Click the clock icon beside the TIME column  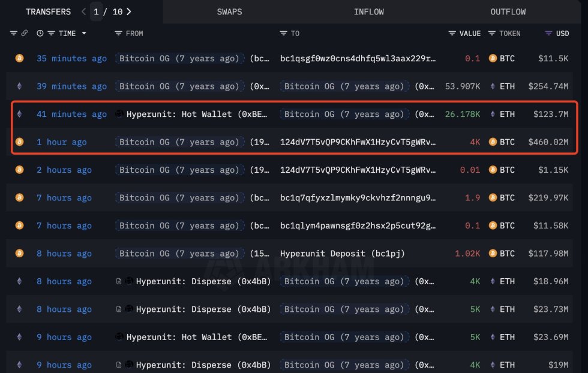pyautogui.click(x=39, y=33)
